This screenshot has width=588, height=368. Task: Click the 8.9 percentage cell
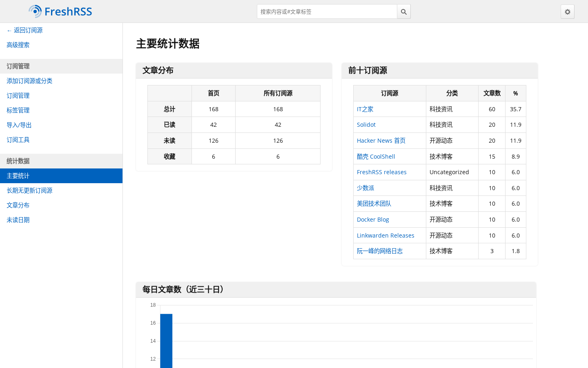(x=516, y=157)
